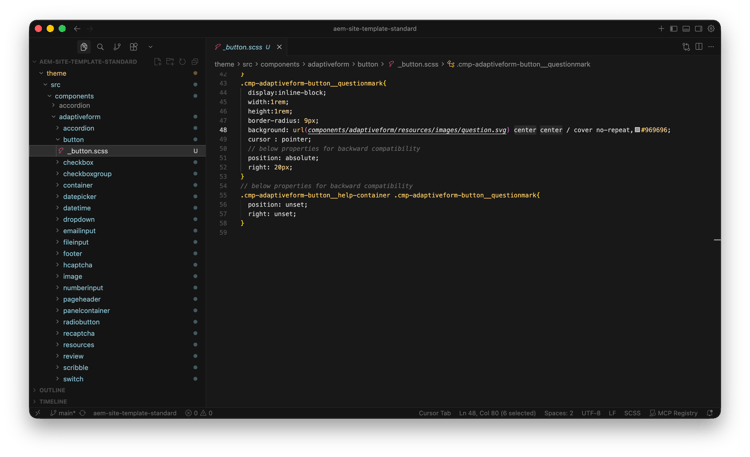Collapse the adaptiveform folder
This screenshot has width=750, height=457.
click(79, 117)
